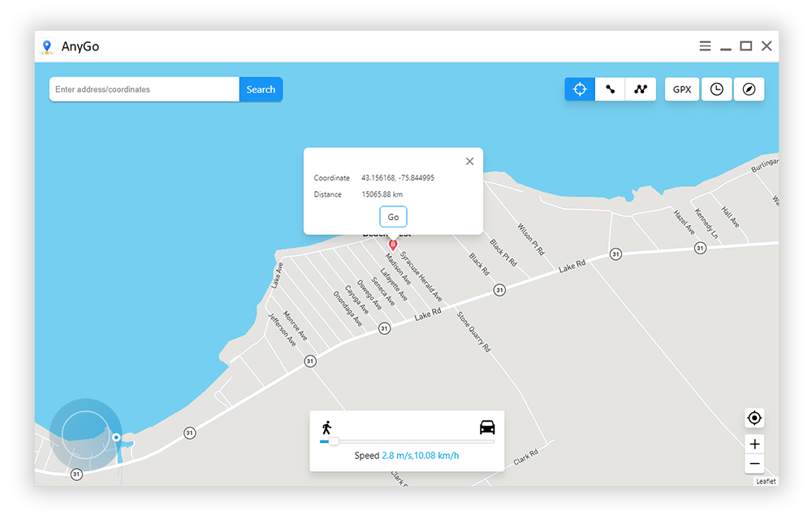Screen dimensions: 812x520
Task: Open the hamburger menu
Action: (x=705, y=45)
